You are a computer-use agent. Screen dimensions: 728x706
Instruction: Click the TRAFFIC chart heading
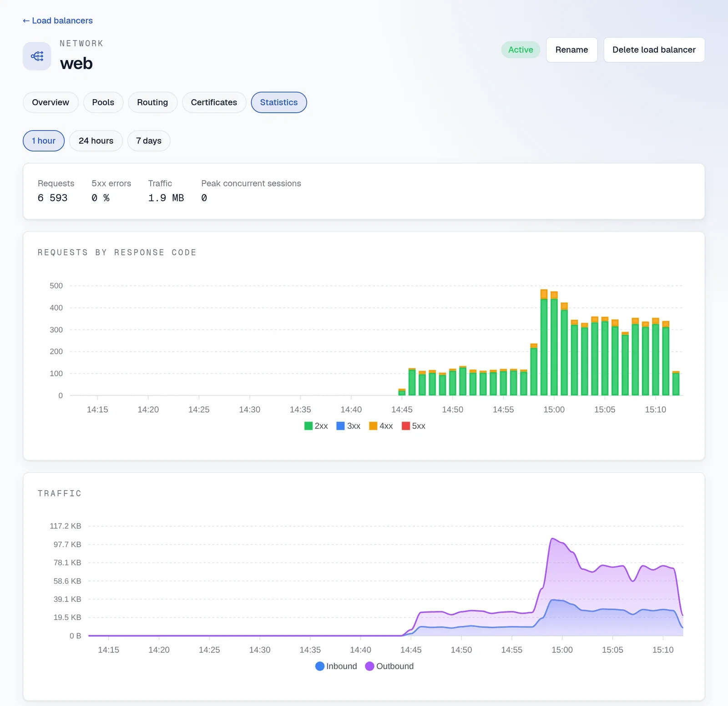60,494
